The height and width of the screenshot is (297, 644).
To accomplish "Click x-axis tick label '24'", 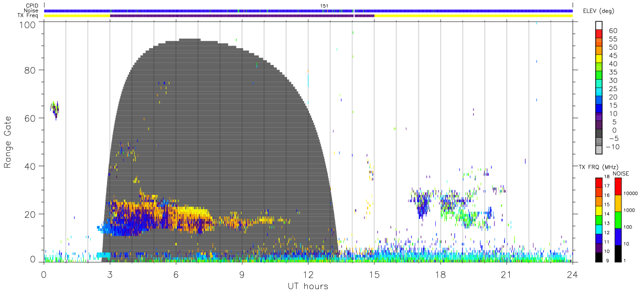I will [x=572, y=274].
